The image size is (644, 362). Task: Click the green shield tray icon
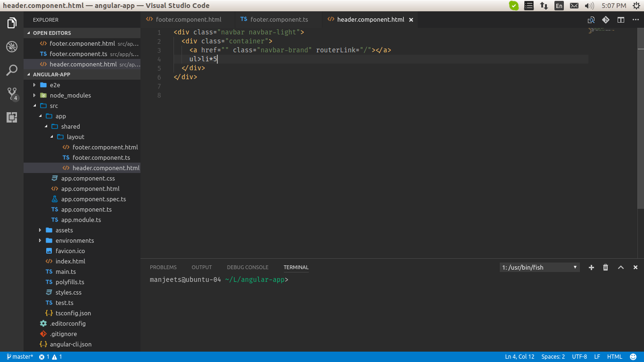[514, 6]
